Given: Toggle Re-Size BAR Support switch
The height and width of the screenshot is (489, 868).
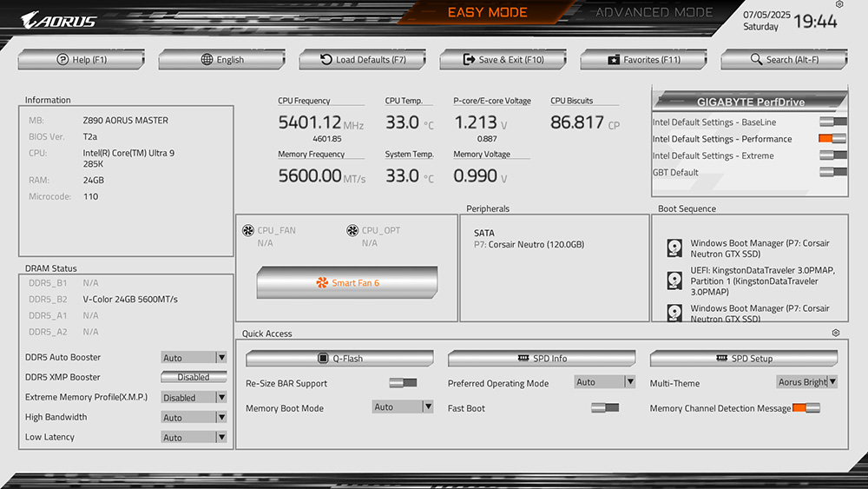Looking at the screenshot, I should click(x=403, y=383).
